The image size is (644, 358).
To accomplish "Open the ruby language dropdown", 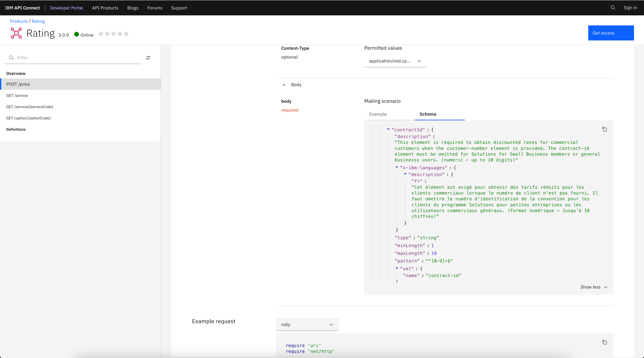I will click(307, 324).
